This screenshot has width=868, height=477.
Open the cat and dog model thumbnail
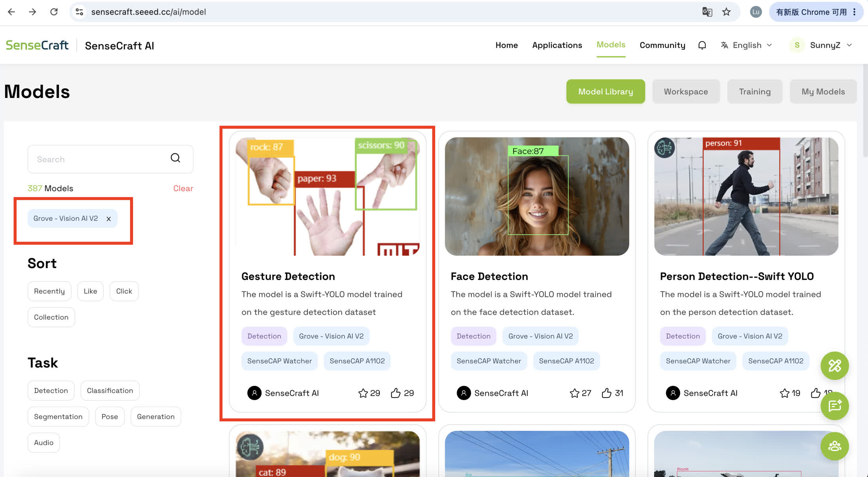click(x=328, y=454)
